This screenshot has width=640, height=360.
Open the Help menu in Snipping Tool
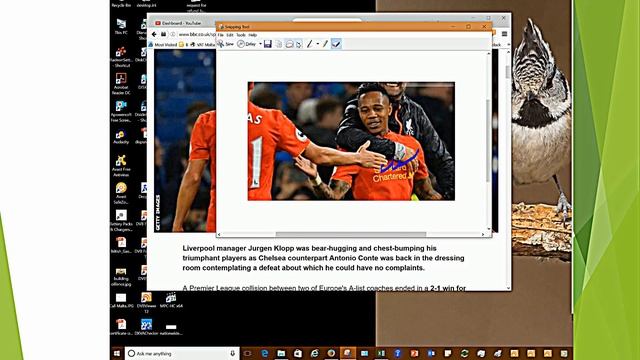coord(253,35)
